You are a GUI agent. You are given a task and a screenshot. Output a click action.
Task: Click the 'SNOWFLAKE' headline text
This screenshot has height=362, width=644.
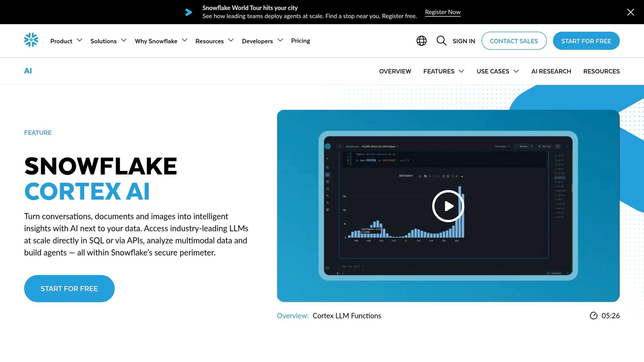pos(101,166)
